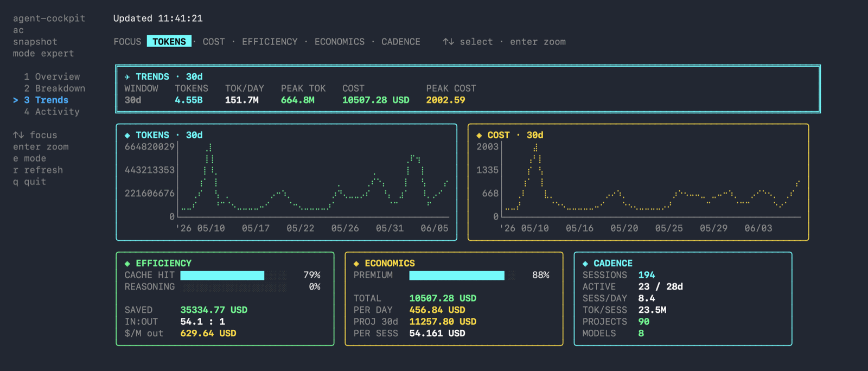This screenshot has width=868, height=371.
Task: Click the SESS/DAY value 8.4
Action: (647, 299)
